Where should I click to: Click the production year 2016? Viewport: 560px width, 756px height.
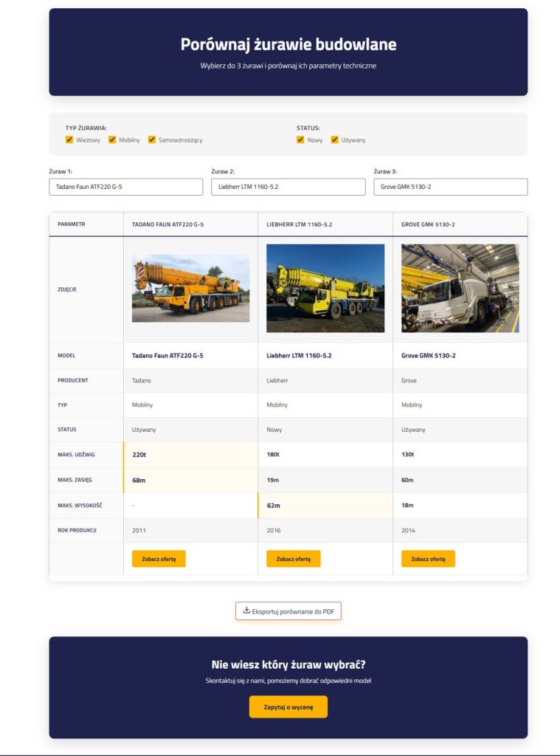click(273, 530)
